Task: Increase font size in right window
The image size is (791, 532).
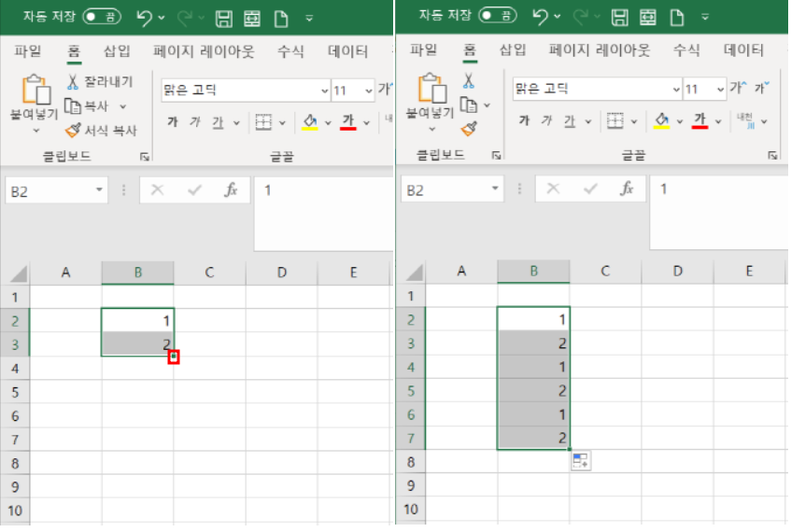Action: pyautogui.click(x=738, y=88)
